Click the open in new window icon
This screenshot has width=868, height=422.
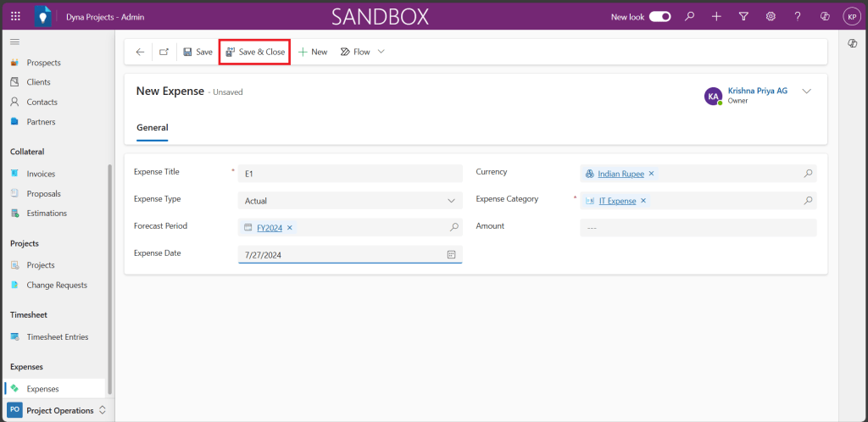click(164, 52)
